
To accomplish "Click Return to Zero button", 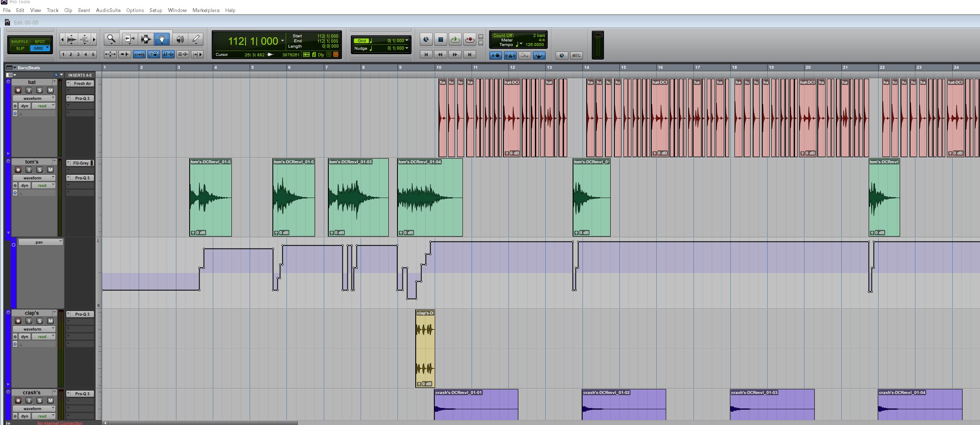I will 426,54.
